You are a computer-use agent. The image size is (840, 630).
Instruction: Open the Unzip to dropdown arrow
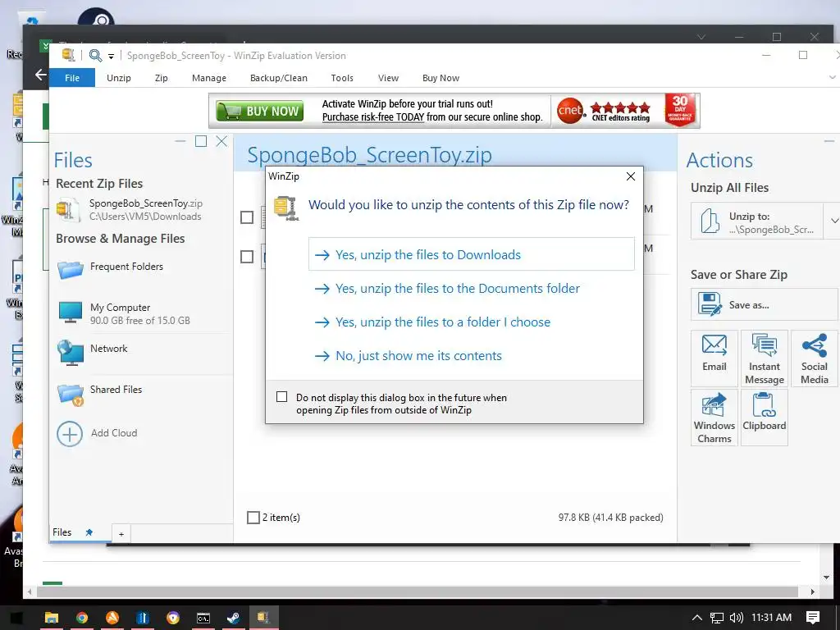833,221
